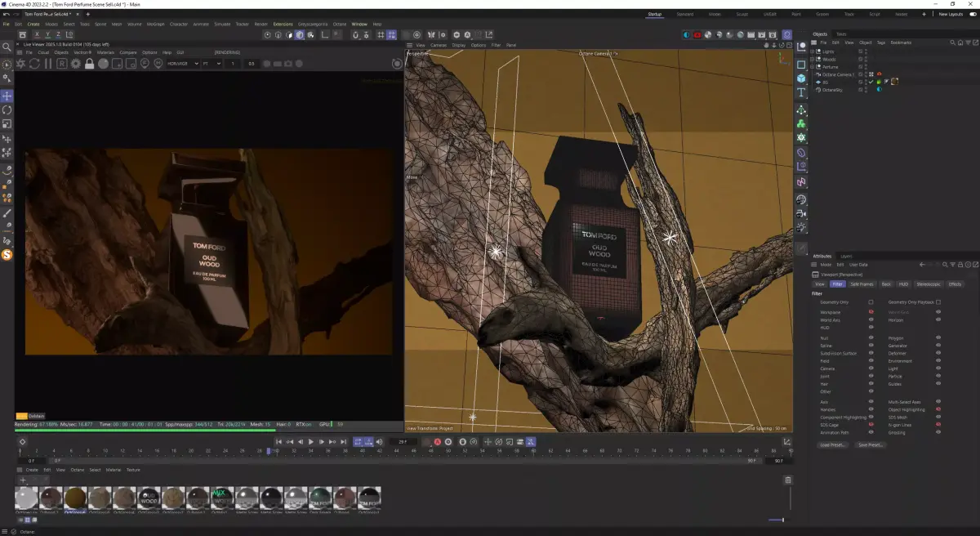Select the Rotate tool in left toolbar
Screen dimensions: 980x536
point(7,109)
